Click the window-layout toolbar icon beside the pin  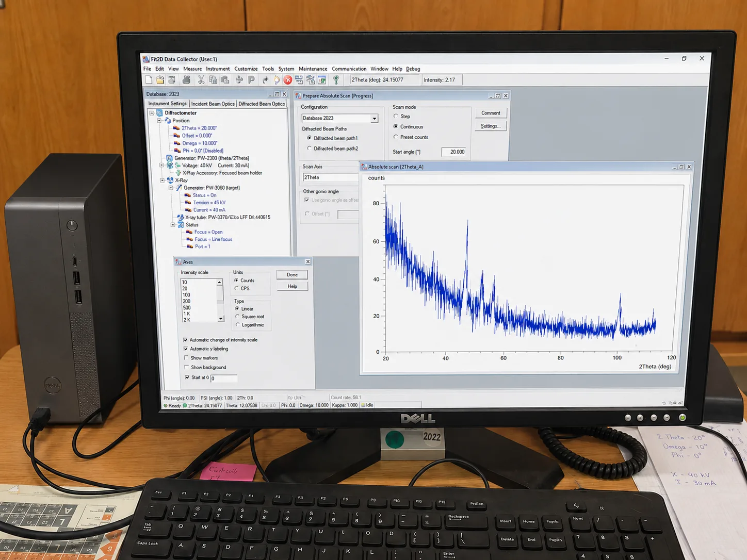point(322,80)
